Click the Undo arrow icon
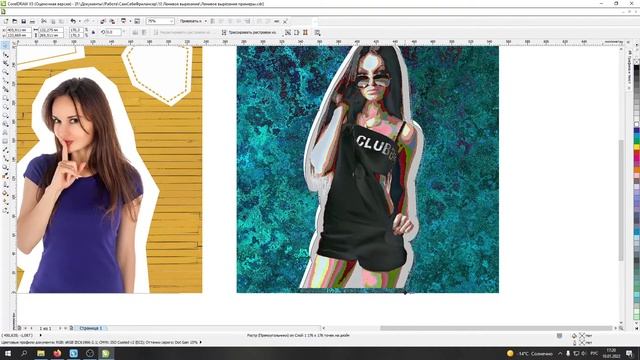Screen dimensions: 640x360 (73, 21)
